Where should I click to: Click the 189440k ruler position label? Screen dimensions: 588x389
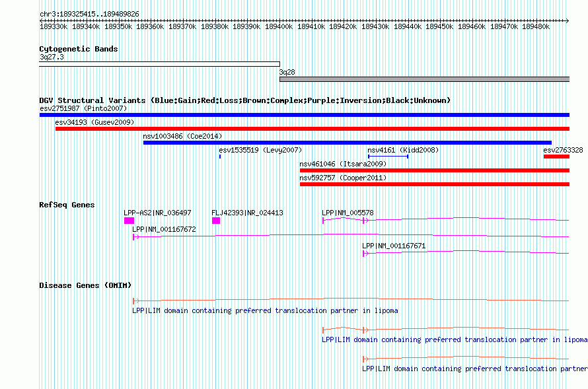pyautogui.click(x=407, y=26)
